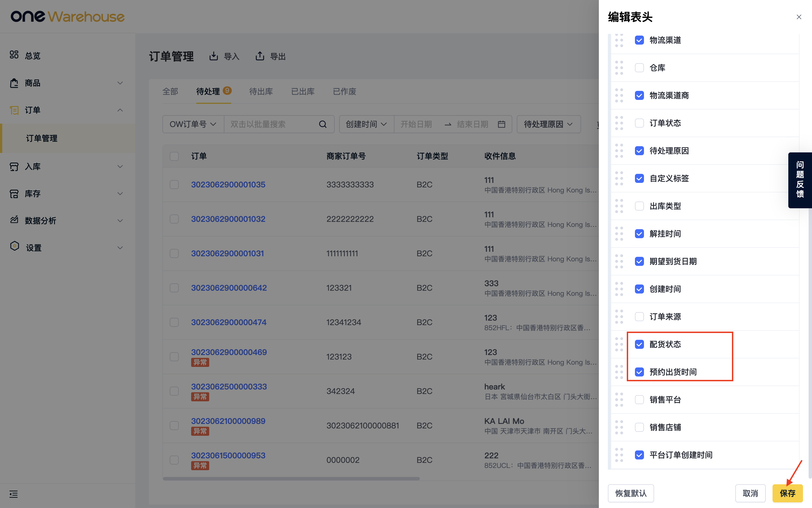Open the 问题反馈 side tab

(800, 180)
